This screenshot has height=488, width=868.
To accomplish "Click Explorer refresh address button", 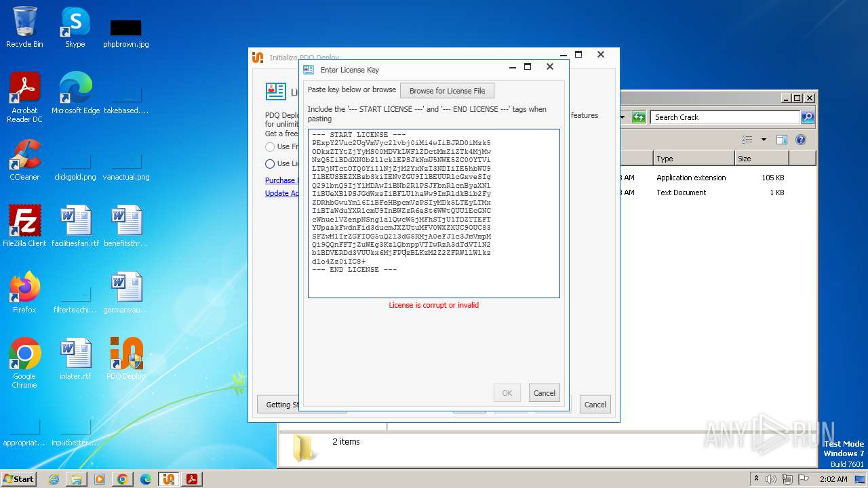I will pos(639,117).
